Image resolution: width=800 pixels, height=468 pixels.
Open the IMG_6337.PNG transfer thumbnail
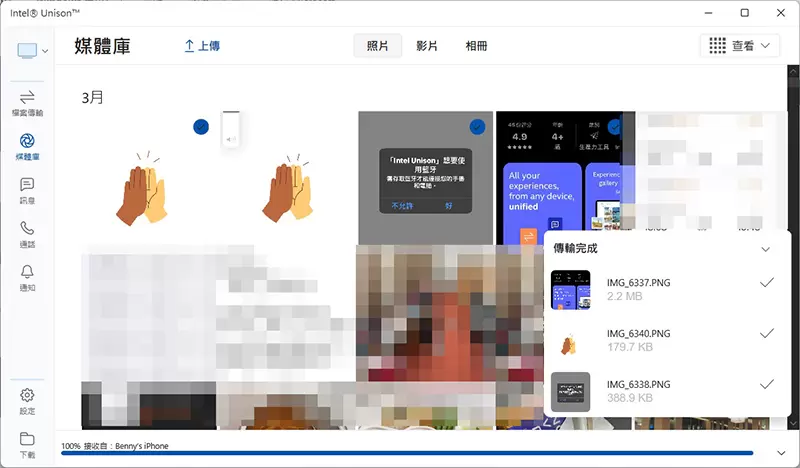(570, 290)
